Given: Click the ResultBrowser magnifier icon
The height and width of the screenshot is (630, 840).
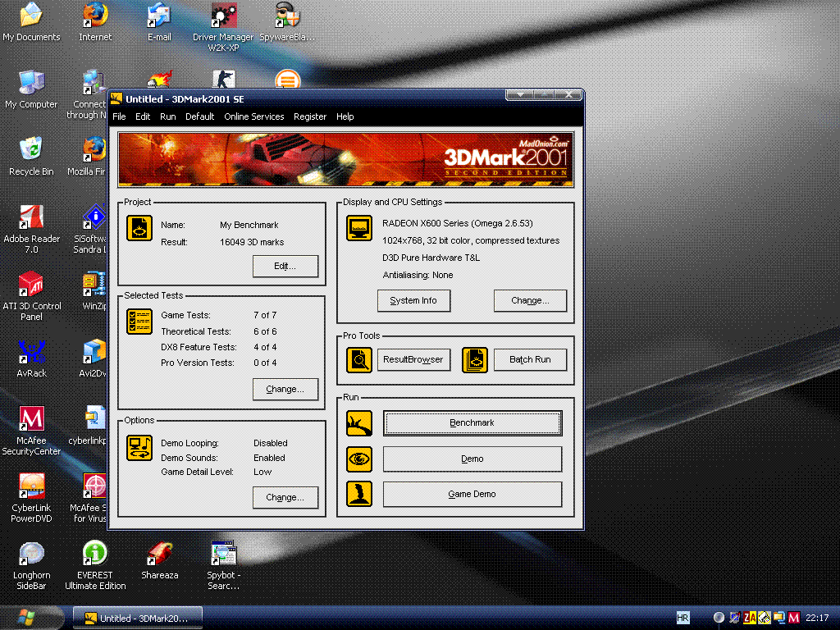Looking at the screenshot, I should click(x=359, y=359).
